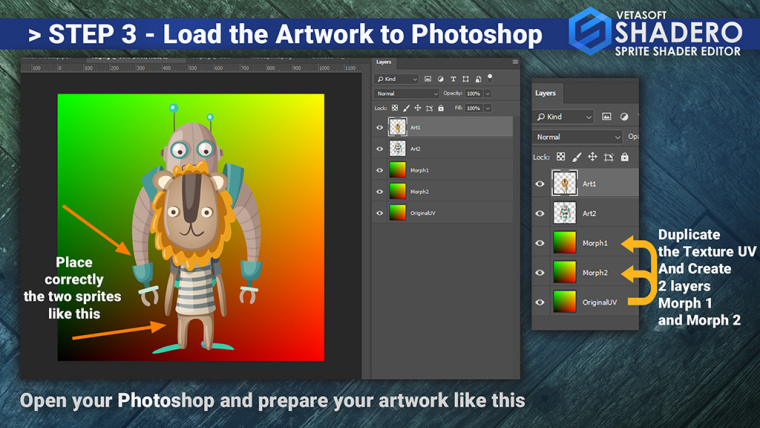Lock position icon in small Layers panel
Image resolution: width=760 pixels, height=428 pixels.
tap(417, 108)
